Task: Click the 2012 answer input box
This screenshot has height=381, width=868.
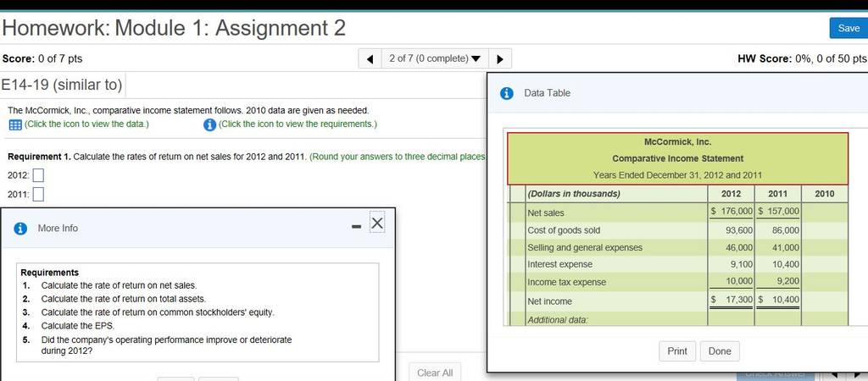Action: [38, 175]
